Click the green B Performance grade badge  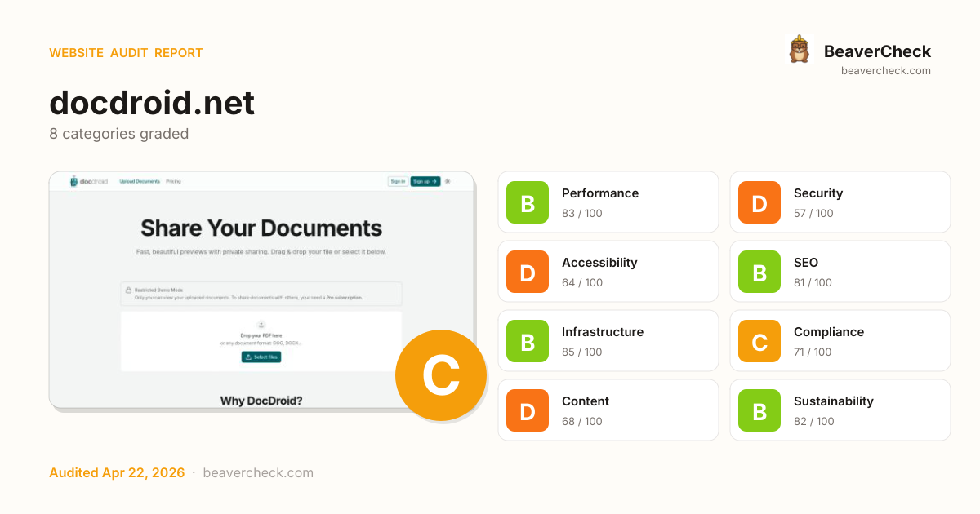[528, 202]
